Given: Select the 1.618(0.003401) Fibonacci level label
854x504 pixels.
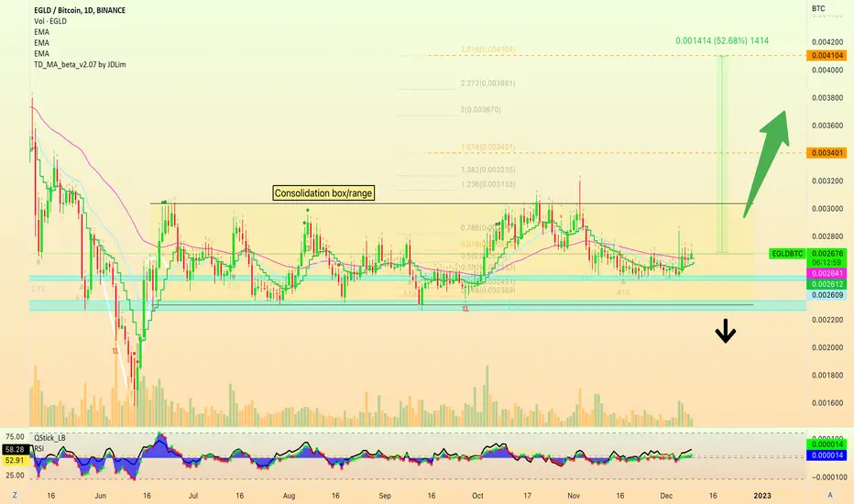Looking at the screenshot, I should click(x=487, y=148).
